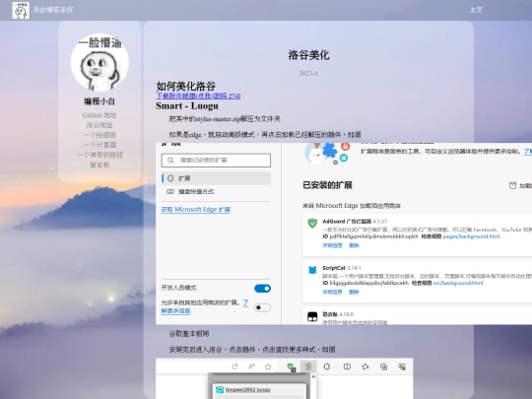Image resolution: width=532 pixels, height=399 pixels.
Task: Click the search installed extensions field
Action: [216, 161]
